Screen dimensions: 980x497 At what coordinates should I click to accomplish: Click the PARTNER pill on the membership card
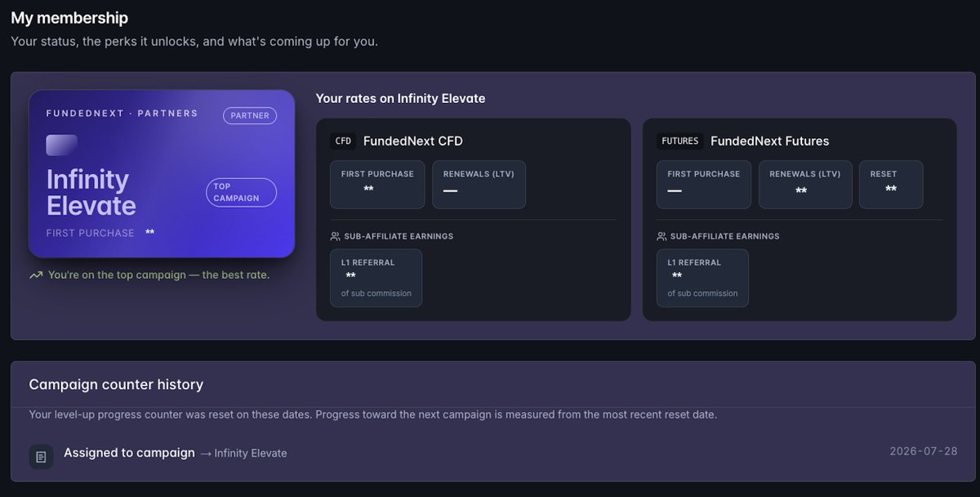click(x=250, y=116)
